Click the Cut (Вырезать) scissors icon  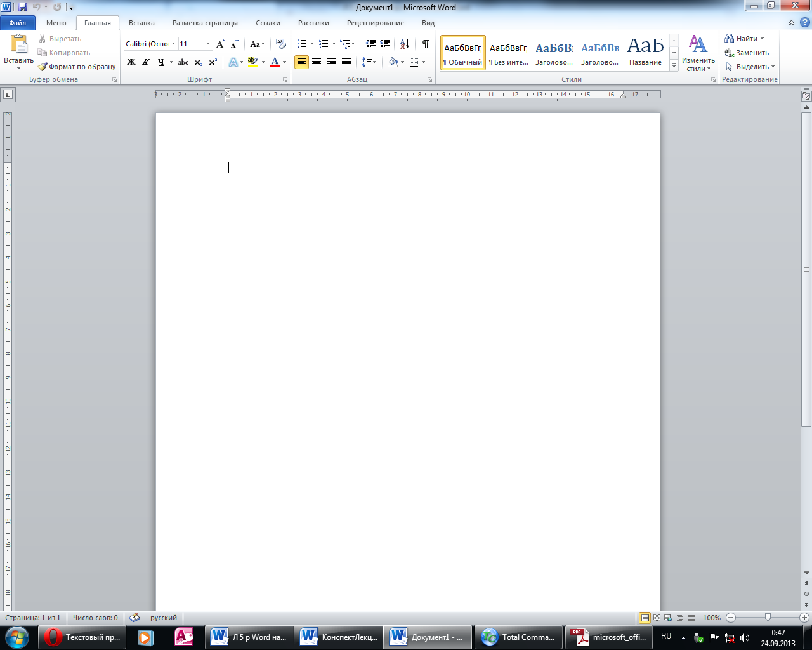pyautogui.click(x=43, y=39)
